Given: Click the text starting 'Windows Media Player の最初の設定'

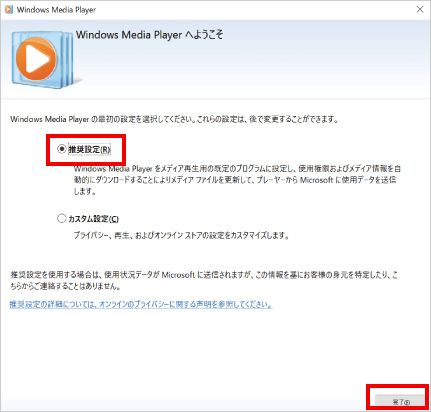Looking at the screenshot, I should pos(174,119).
